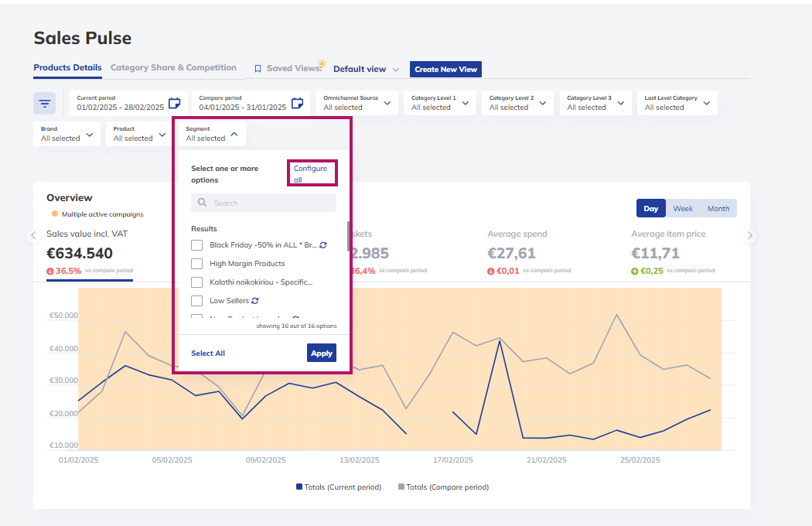
Task: Enable the Low Sellers checkbox
Action: (196, 301)
